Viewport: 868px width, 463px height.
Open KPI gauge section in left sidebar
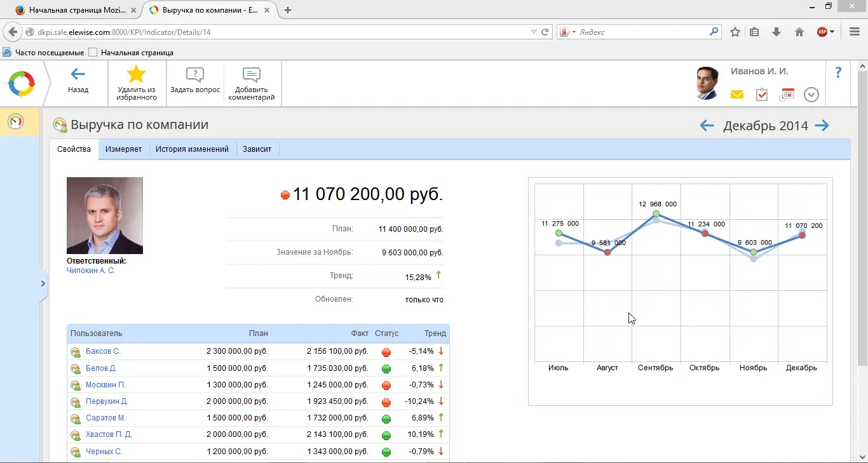coord(15,121)
